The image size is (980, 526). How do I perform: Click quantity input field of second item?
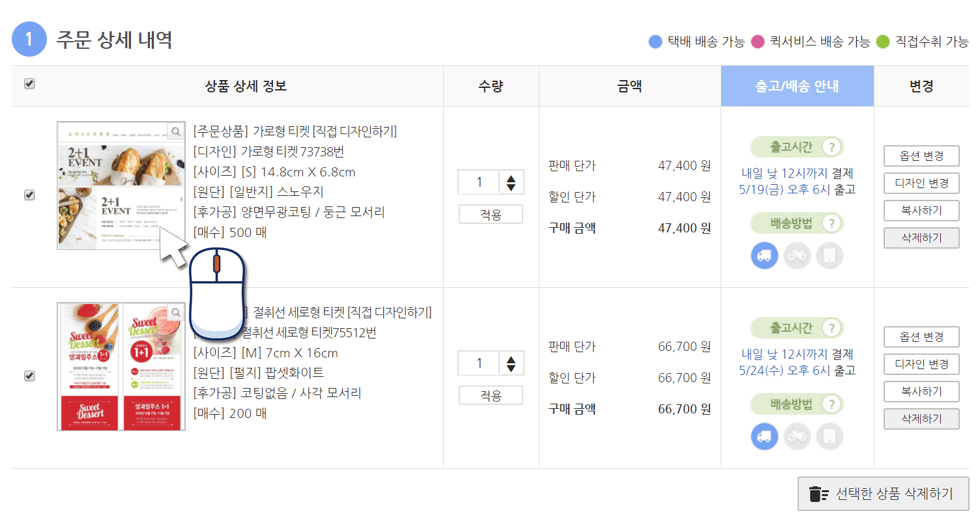[x=479, y=363]
